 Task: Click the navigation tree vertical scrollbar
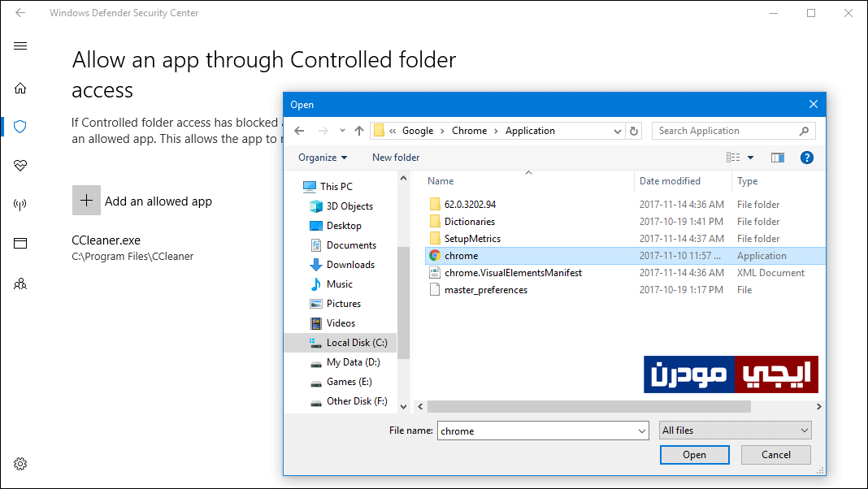point(404,303)
